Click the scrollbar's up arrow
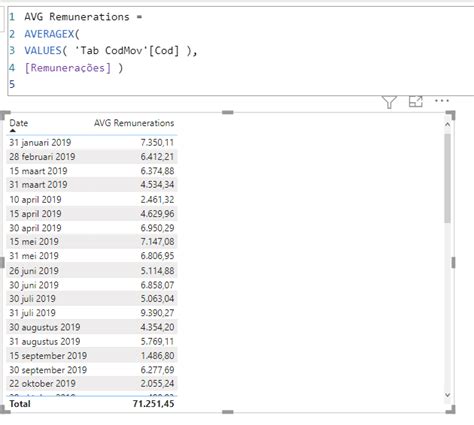 click(x=448, y=124)
